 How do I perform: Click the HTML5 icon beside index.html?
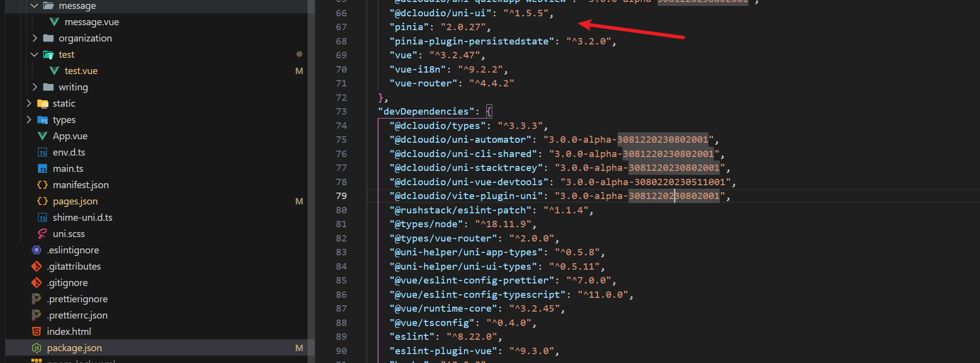[37, 331]
